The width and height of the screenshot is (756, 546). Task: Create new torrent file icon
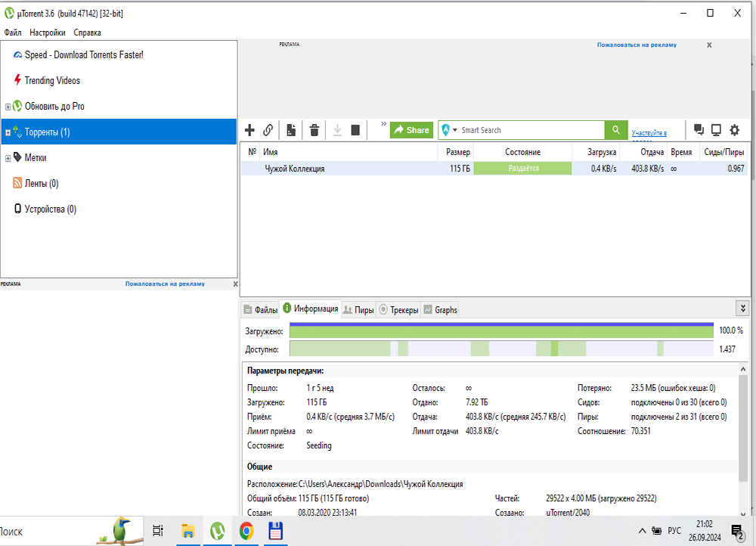click(291, 130)
